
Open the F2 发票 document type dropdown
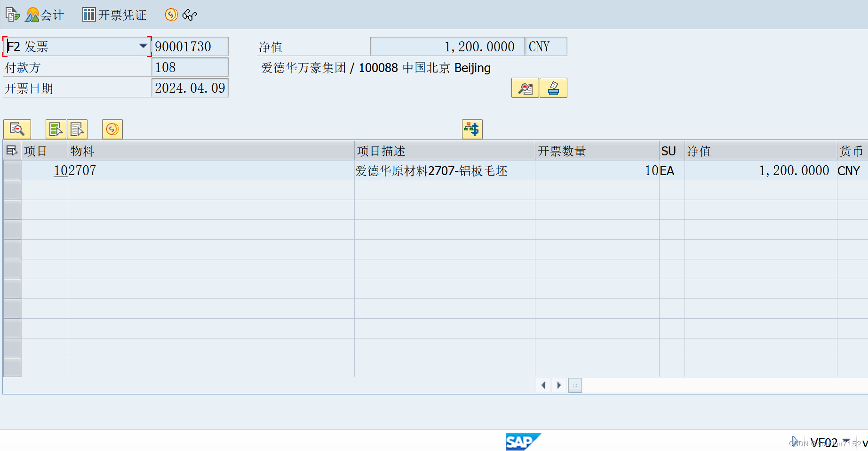tap(143, 46)
